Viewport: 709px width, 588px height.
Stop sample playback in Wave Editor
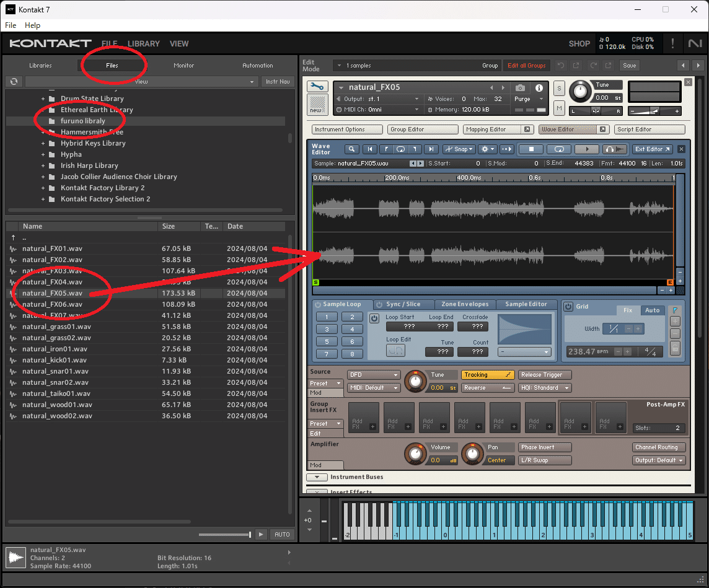[531, 149]
